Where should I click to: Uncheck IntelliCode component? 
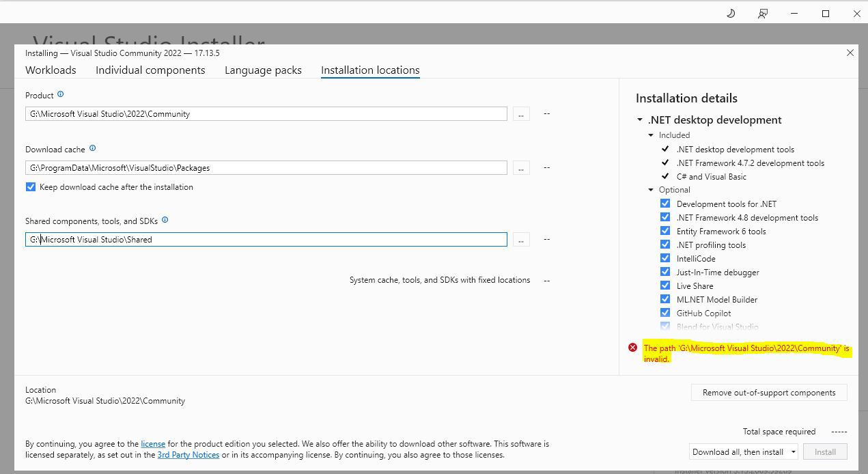665,258
